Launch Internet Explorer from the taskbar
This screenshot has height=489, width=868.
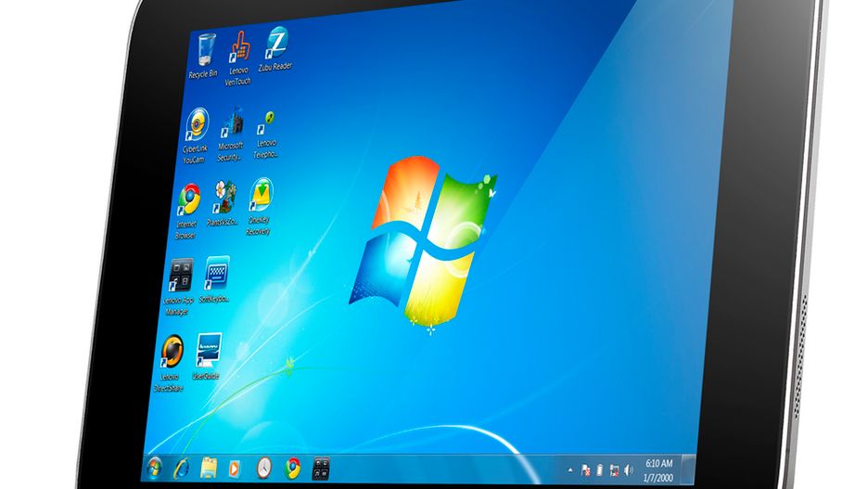click(x=181, y=469)
